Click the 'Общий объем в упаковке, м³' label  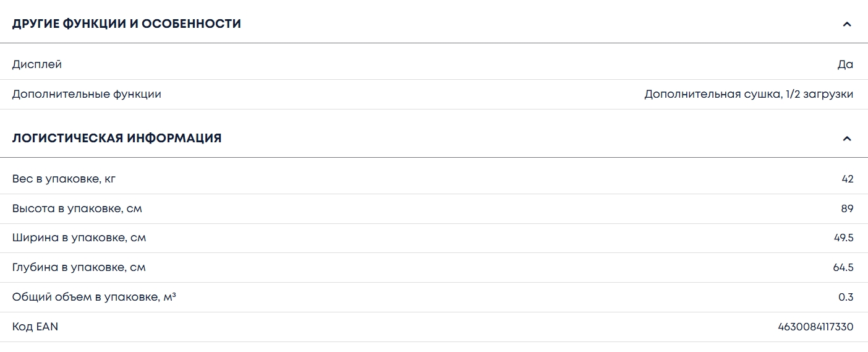pyautogui.click(x=94, y=298)
